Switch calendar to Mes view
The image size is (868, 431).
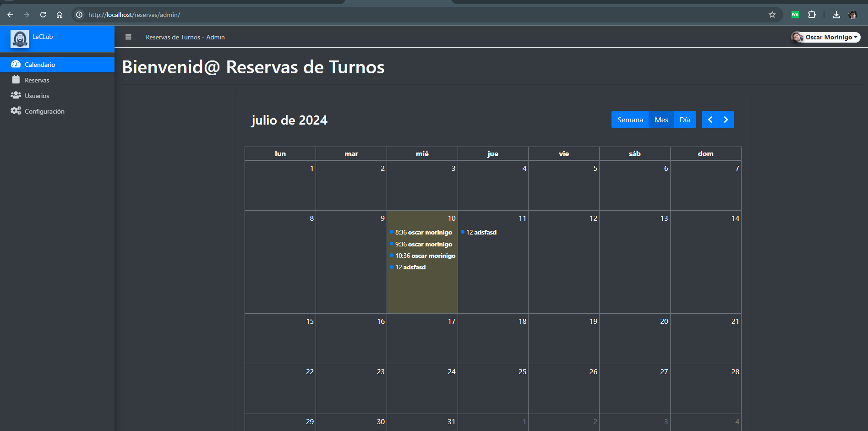tap(661, 120)
